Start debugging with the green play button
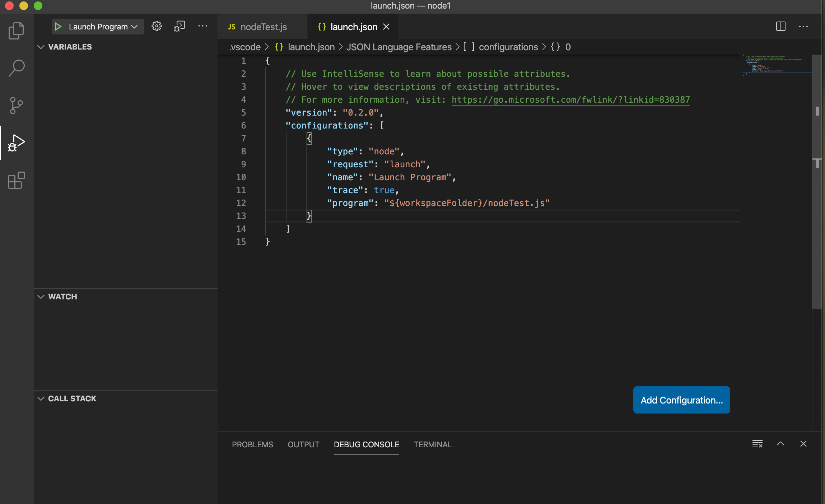This screenshot has width=825, height=504. pos(58,26)
